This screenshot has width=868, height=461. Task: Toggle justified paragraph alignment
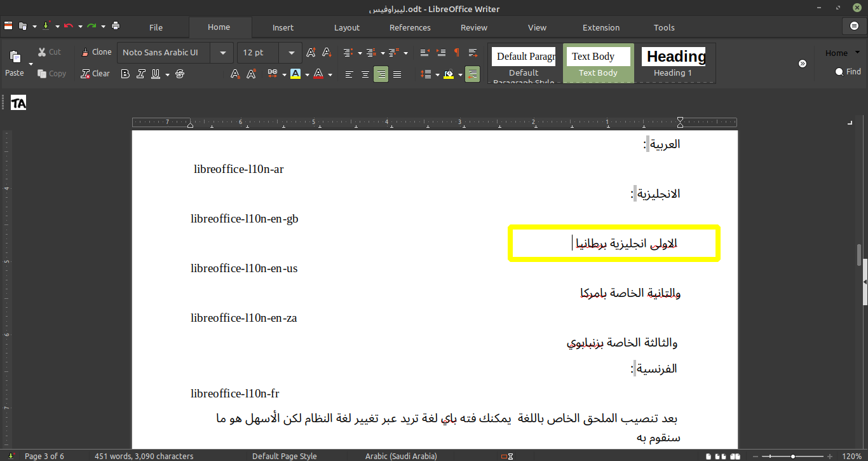click(x=397, y=74)
